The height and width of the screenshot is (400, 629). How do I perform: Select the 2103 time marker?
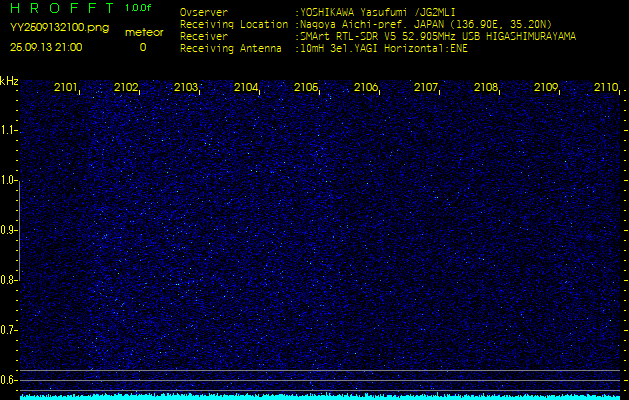pyautogui.click(x=186, y=88)
